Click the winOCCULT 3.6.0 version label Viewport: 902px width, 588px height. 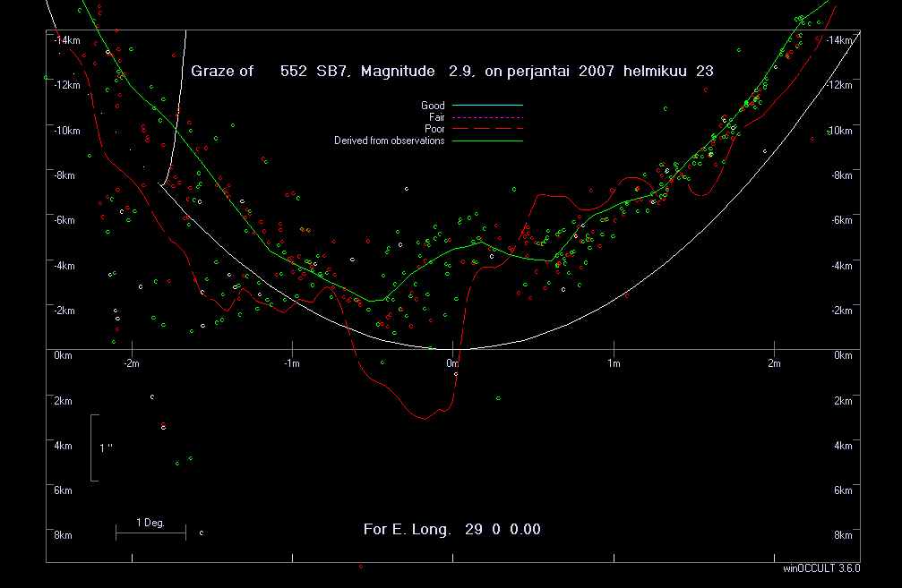tap(820, 568)
